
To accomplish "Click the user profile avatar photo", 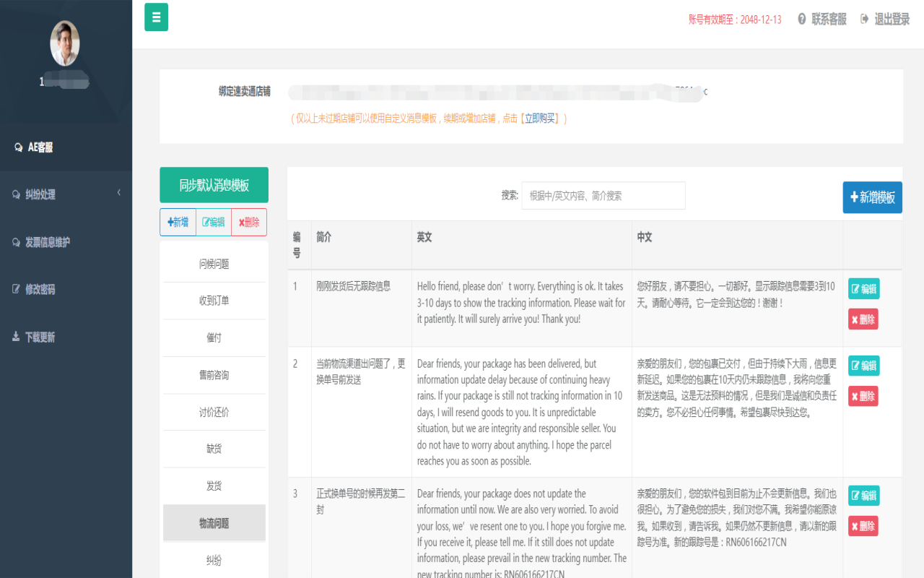I will tap(66, 43).
